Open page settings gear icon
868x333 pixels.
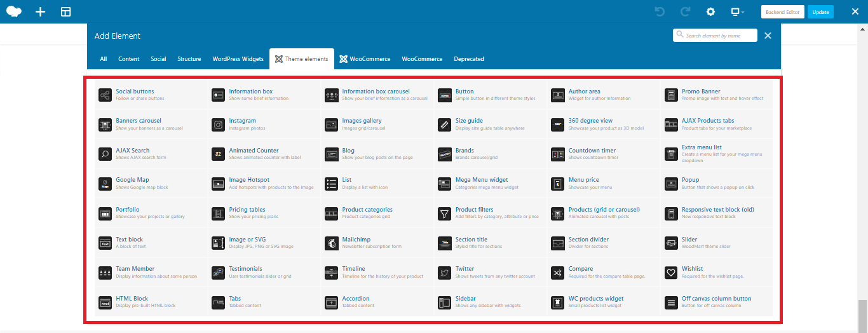coord(711,11)
